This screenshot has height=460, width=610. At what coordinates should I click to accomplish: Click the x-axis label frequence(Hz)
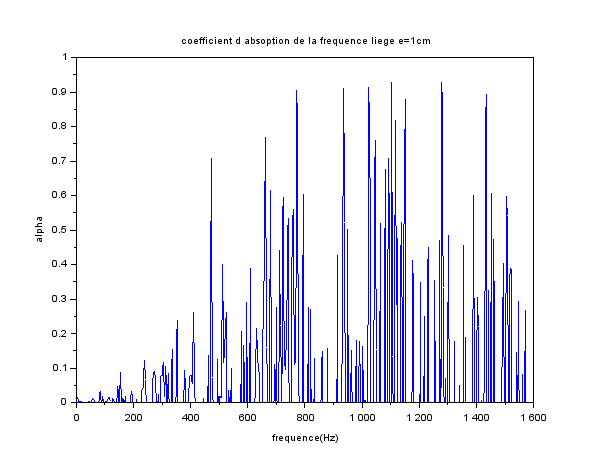305,438
